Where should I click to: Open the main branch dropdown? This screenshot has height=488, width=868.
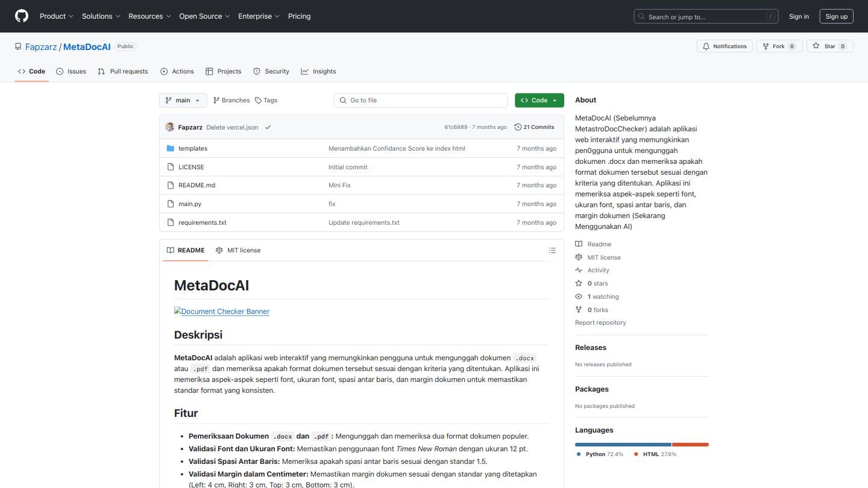point(183,100)
